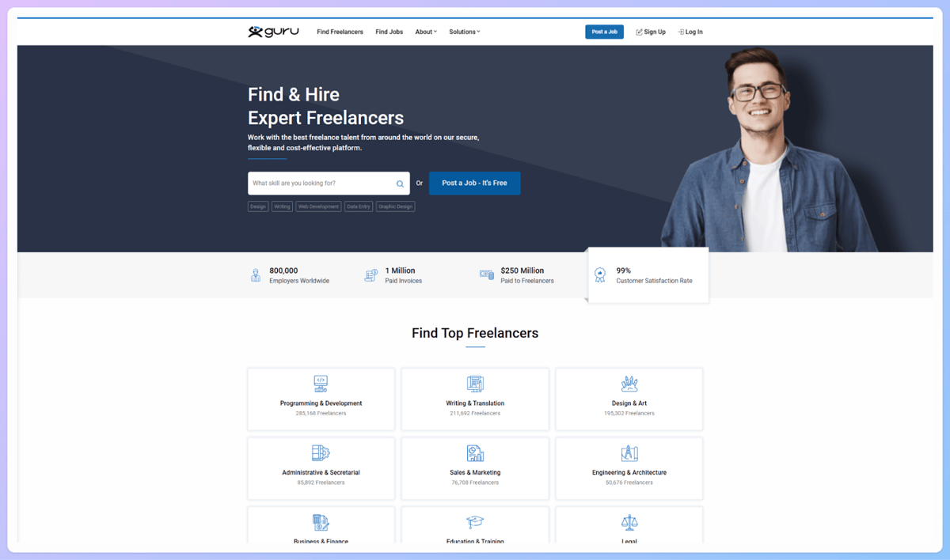Viewport: 950px width, 560px height.
Task: Click the search magnifier icon
Action: pos(400,184)
